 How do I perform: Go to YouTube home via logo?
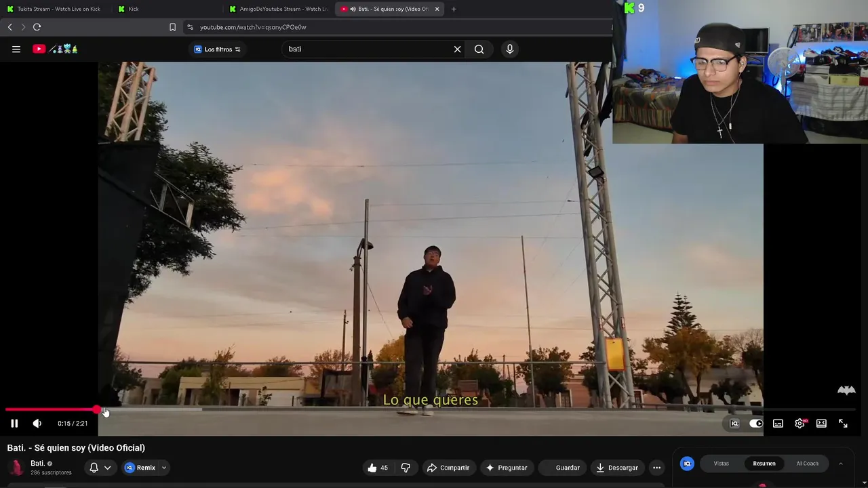click(55, 49)
